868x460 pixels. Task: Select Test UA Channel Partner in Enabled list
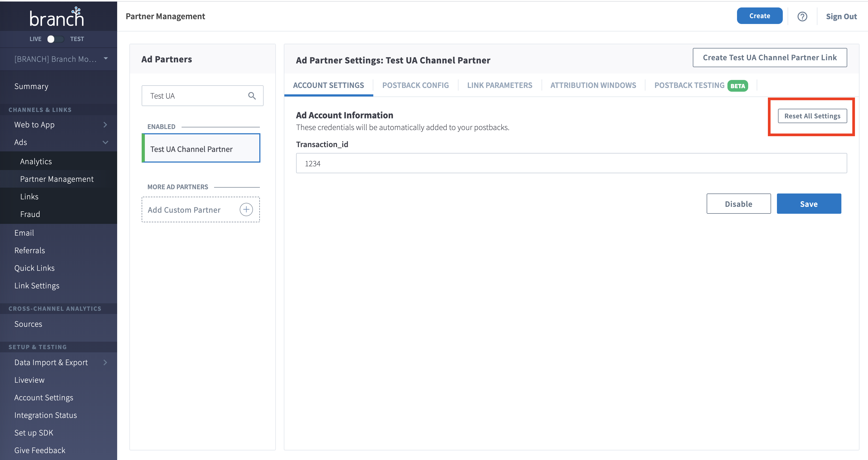[x=201, y=149]
